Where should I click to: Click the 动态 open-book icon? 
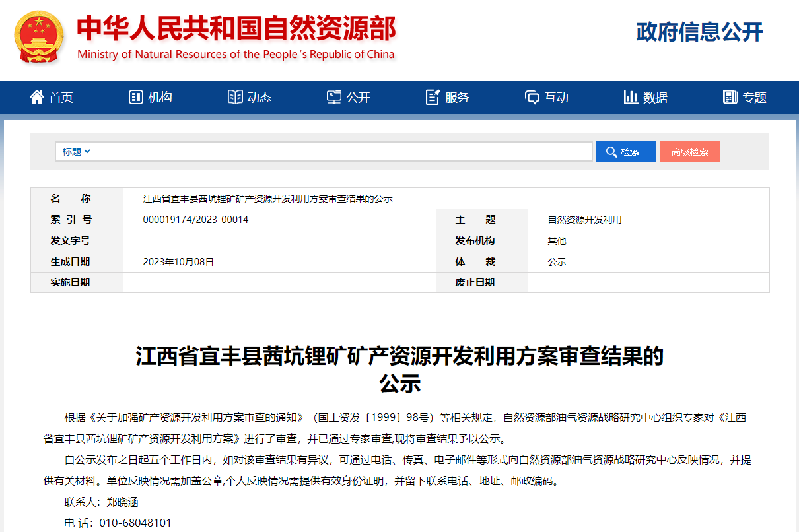(x=235, y=96)
